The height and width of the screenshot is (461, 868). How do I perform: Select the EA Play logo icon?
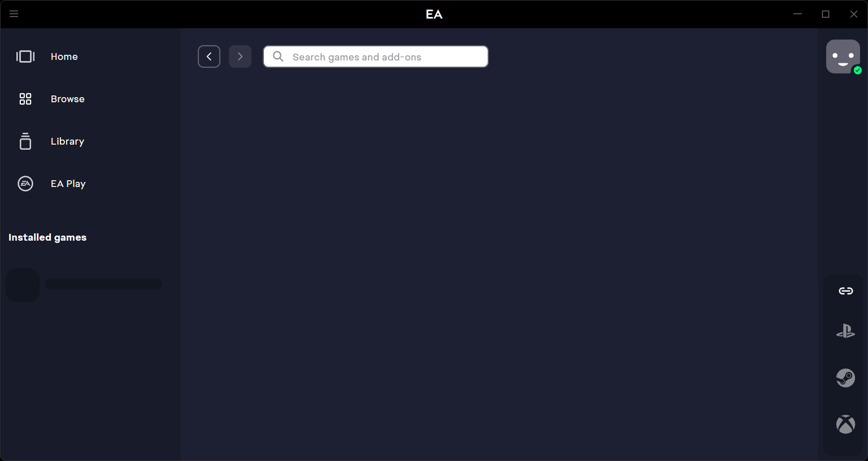coord(25,183)
